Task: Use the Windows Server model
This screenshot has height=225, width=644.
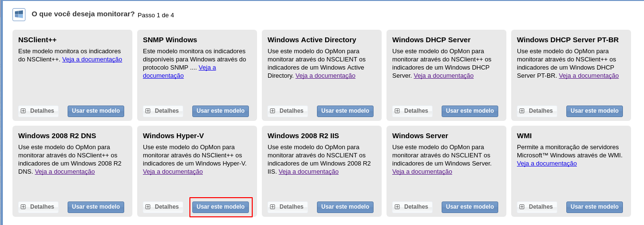Action: pos(470,207)
